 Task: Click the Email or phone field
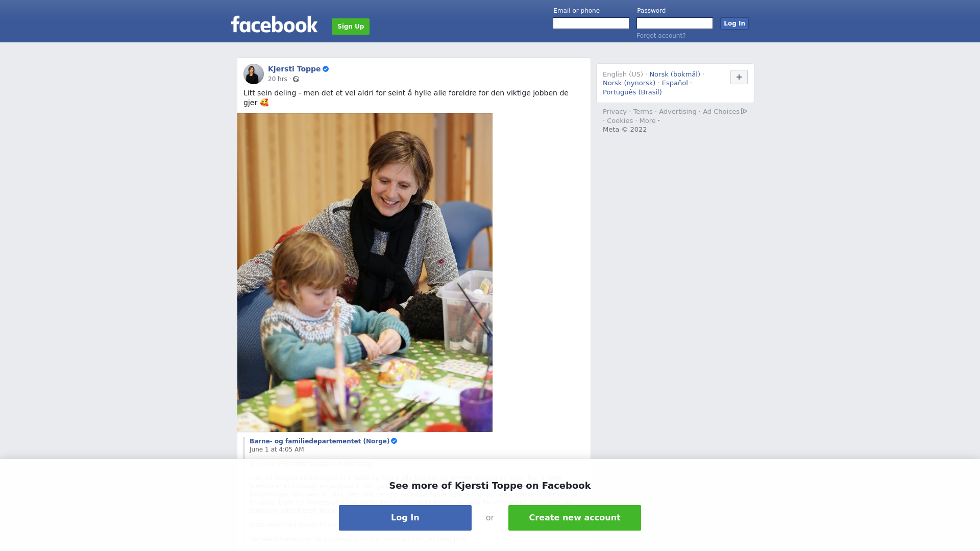[591, 23]
